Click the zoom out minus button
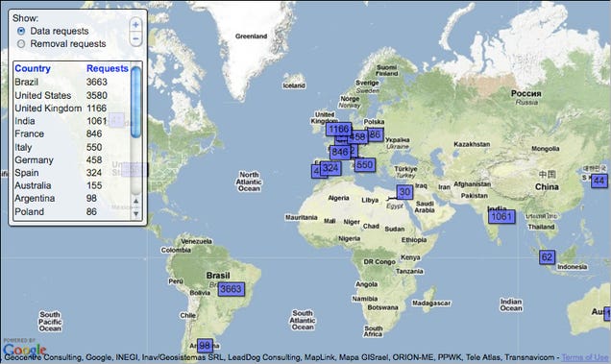Screen dimensions: 611x364 (x=135, y=39)
